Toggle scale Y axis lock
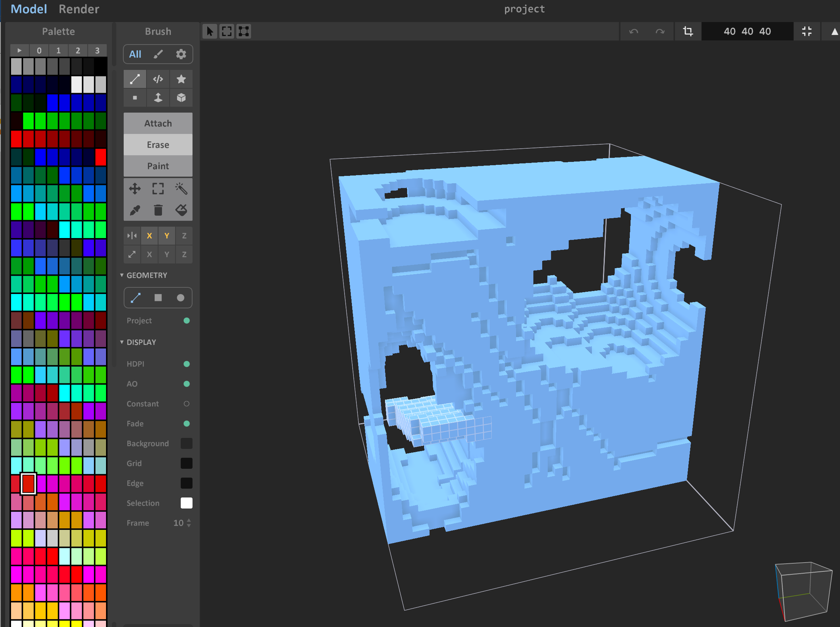 tap(167, 254)
